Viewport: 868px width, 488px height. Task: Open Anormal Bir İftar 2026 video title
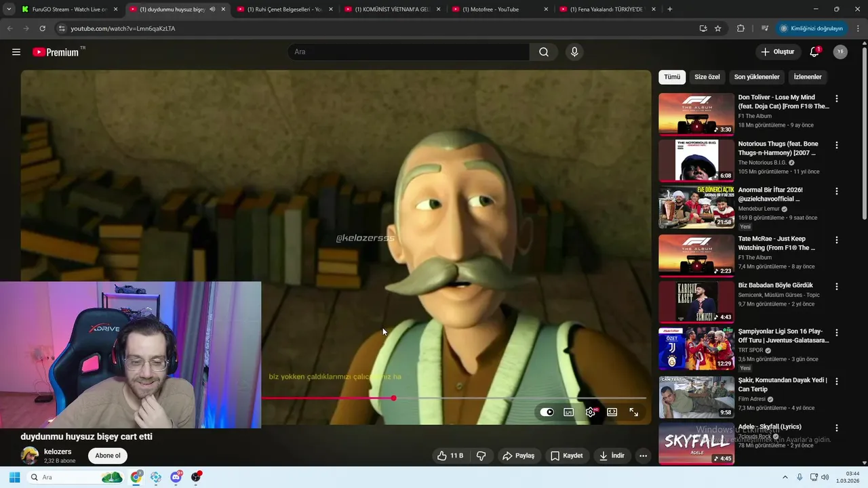tap(770, 195)
